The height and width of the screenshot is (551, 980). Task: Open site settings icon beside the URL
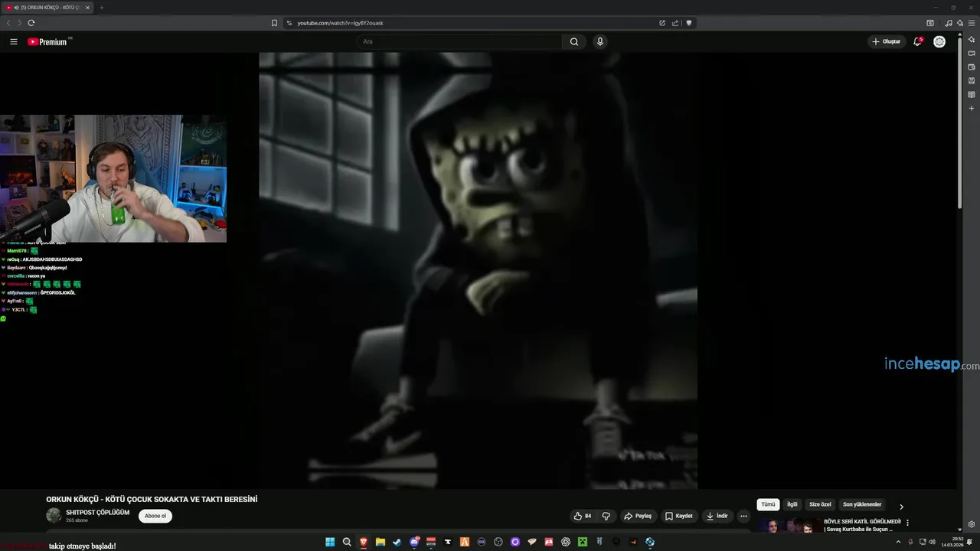[289, 23]
